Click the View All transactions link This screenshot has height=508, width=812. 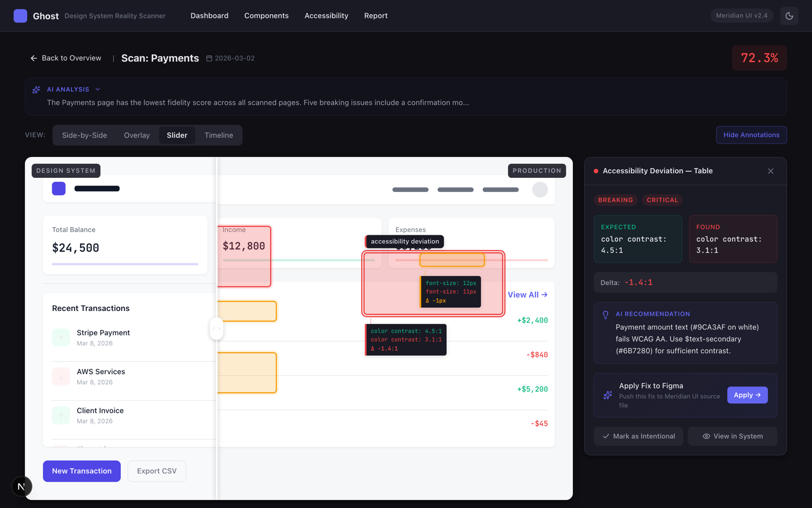point(527,295)
